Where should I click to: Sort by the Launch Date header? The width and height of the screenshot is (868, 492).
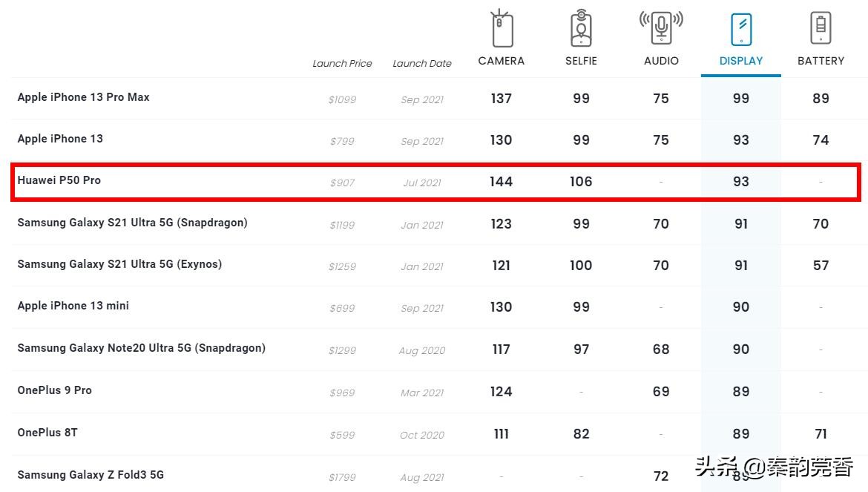(x=422, y=64)
